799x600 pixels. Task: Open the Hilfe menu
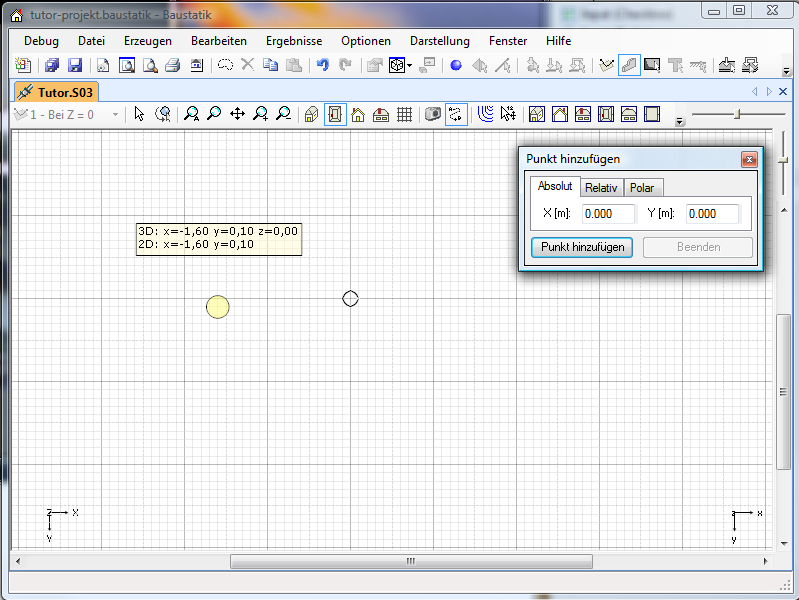click(558, 41)
